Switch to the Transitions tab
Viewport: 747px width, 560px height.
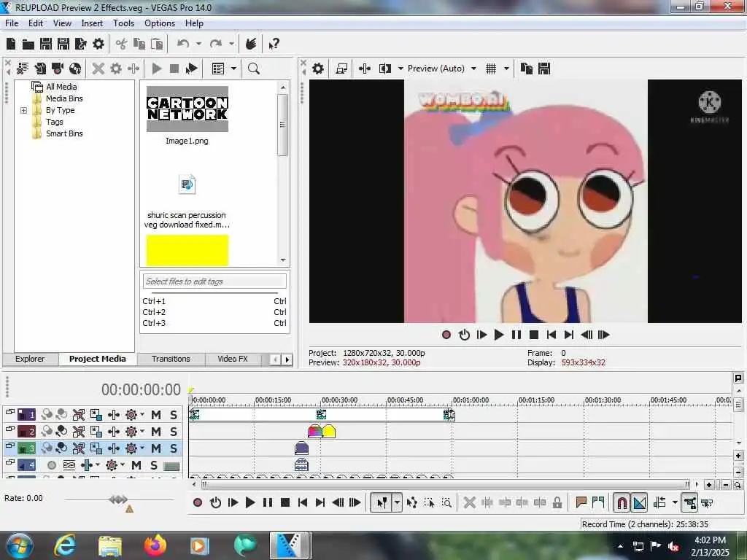point(171,359)
